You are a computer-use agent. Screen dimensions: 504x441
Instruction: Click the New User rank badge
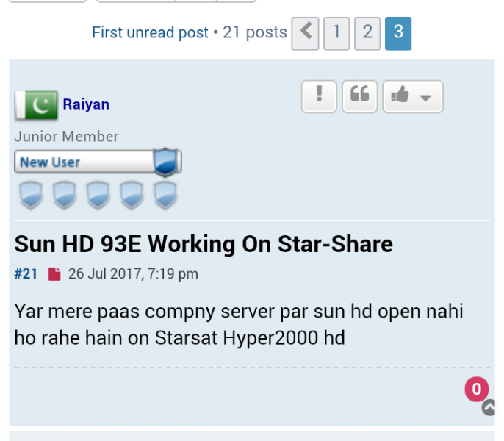(x=98, y=162)
